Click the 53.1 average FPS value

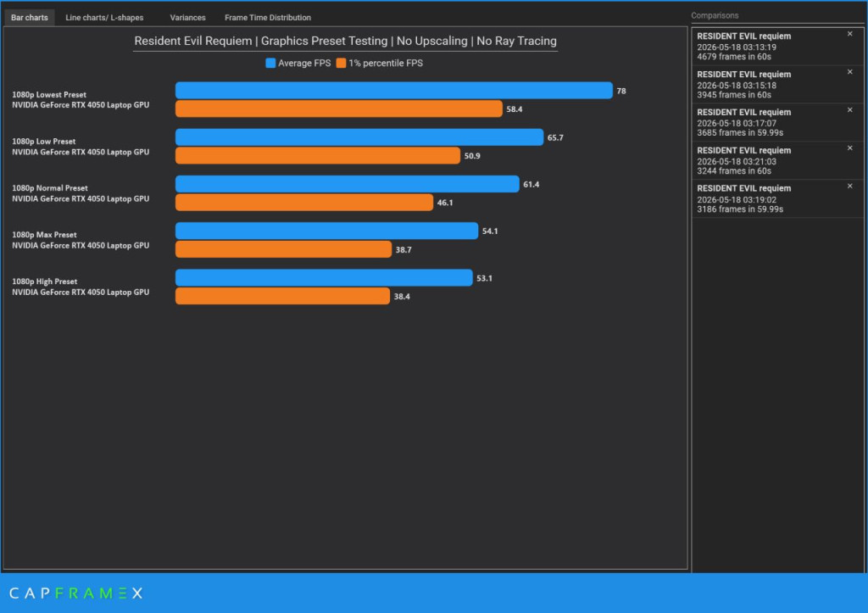(x=484, y=279)
